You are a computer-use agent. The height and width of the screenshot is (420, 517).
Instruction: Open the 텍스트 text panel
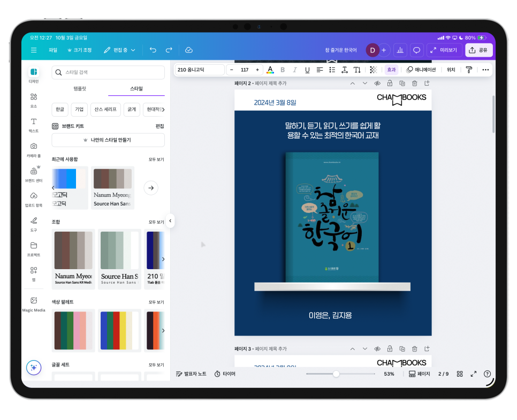(x=34, y=125)
